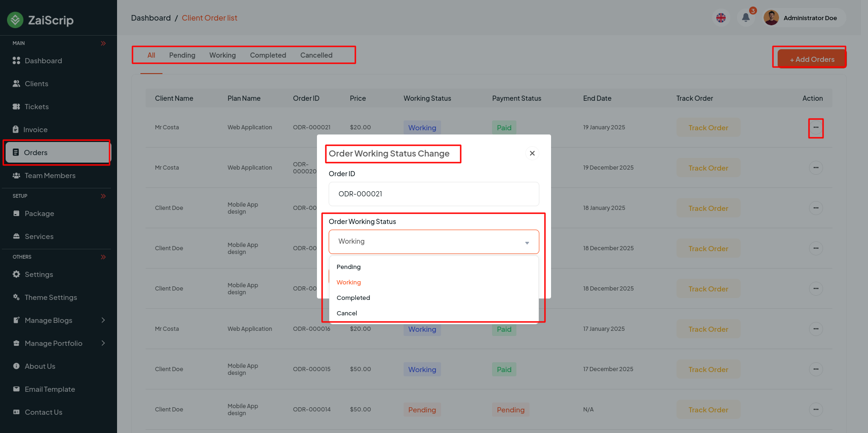
Task: Click Paid badge of ODR-000015
Action: [504, 370]
